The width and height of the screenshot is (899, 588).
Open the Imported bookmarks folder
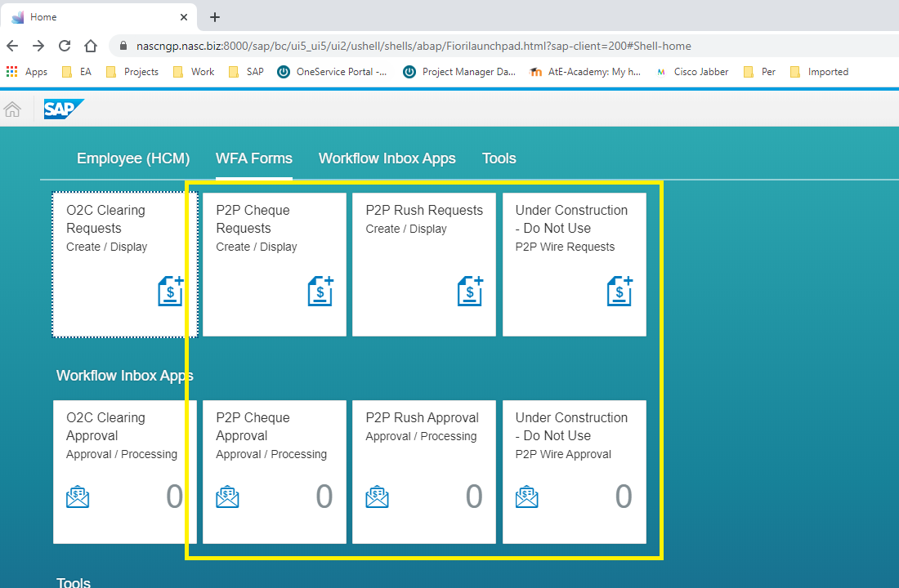tap(819, 72)
